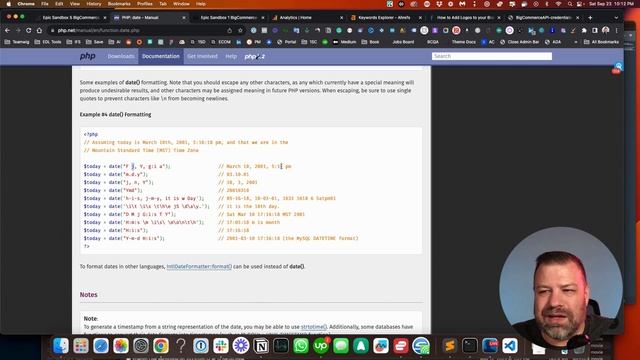Open the Chrome three-dot menu
Screen dimensions: 640x360
pos(617,30)
